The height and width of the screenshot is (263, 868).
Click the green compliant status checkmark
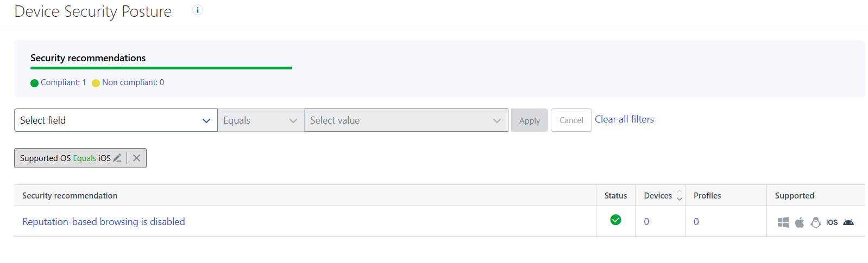coord(615,220)
